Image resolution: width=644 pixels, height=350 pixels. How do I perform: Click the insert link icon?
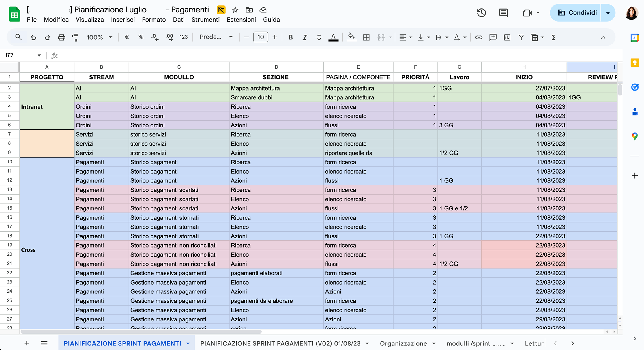coord(479,37)
